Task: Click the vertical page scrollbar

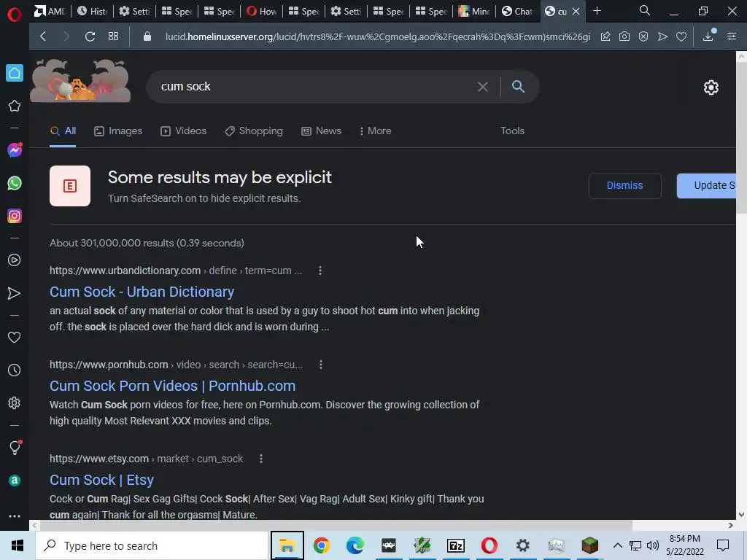Action: [741, 138]
